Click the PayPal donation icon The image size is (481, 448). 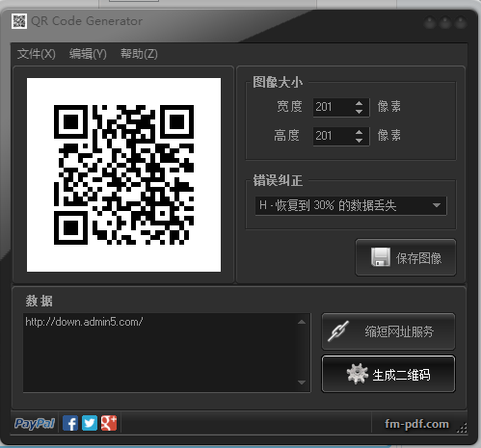[x=35, y=423]
